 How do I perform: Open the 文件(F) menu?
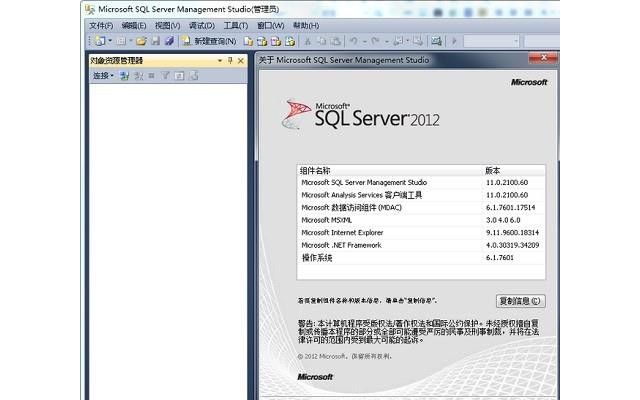(101, 26)
